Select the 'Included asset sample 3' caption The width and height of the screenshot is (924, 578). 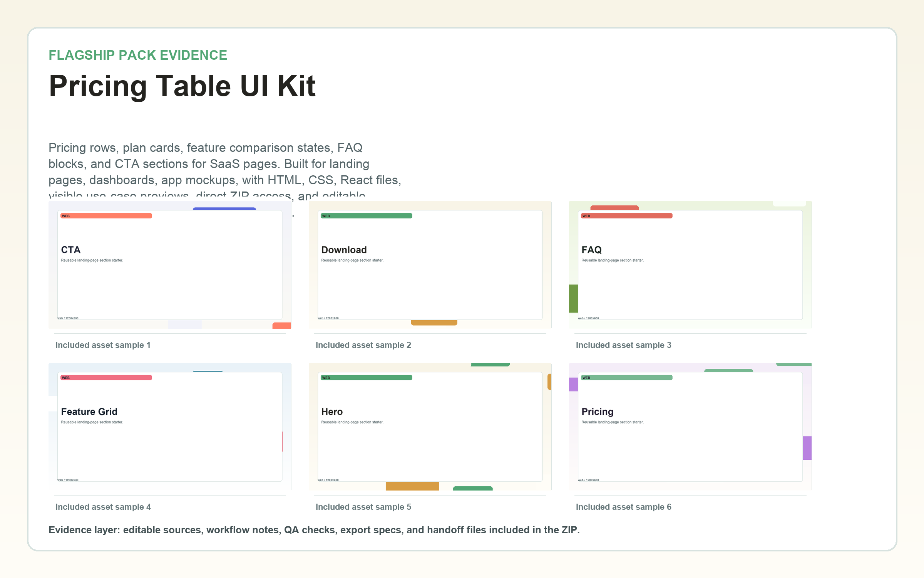click(624, 345)
